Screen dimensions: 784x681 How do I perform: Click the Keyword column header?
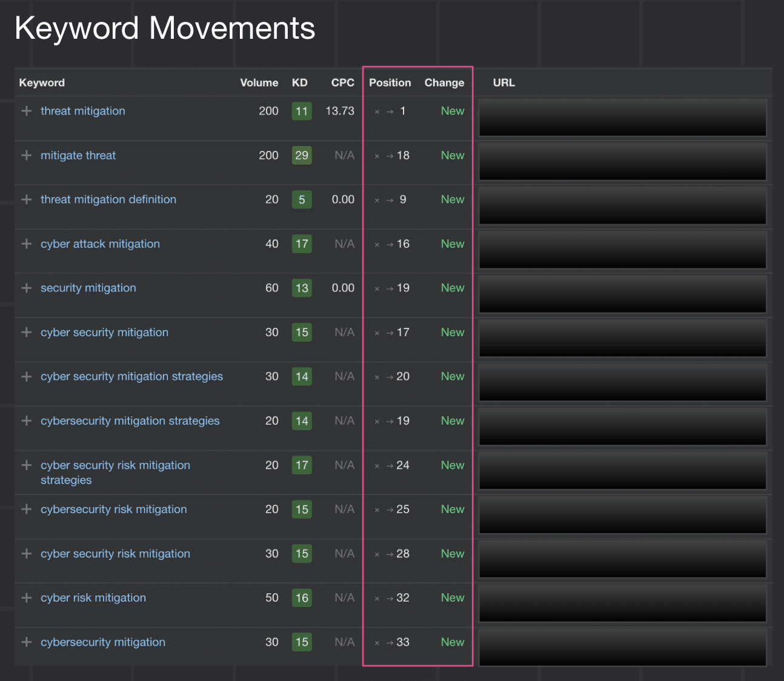click(42, 82)
